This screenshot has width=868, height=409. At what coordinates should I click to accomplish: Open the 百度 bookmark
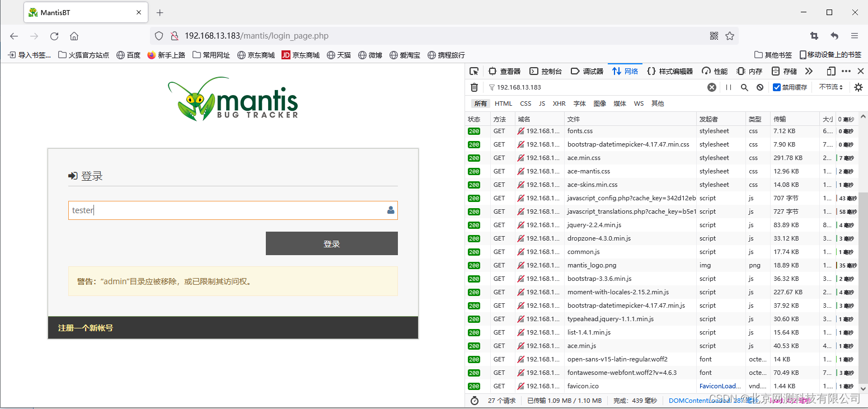click(x=128, y=55)
